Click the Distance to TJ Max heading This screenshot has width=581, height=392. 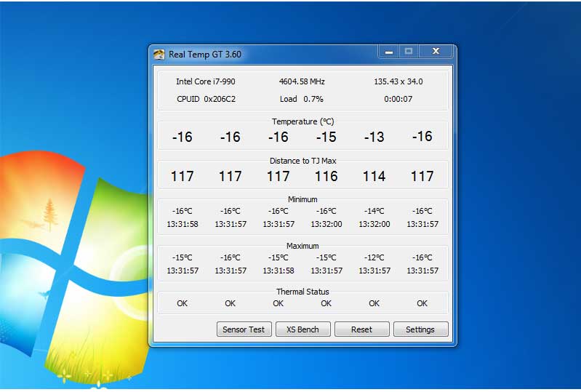pyautogui.click(x=302, y=161)
